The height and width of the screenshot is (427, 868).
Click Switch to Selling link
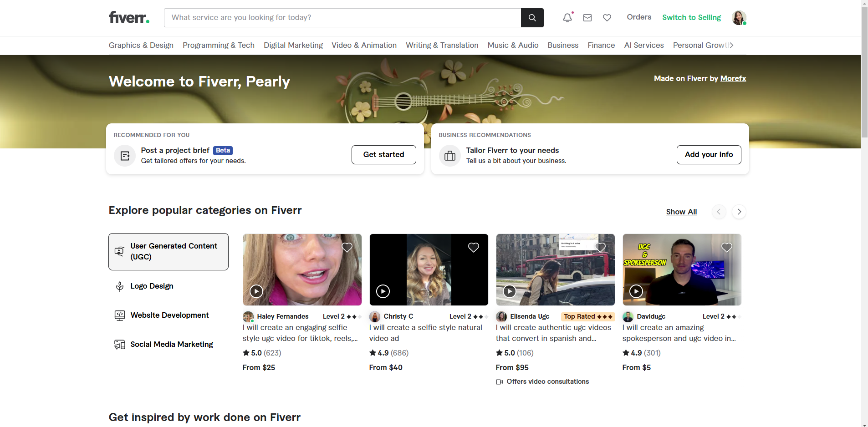(691, 17)
